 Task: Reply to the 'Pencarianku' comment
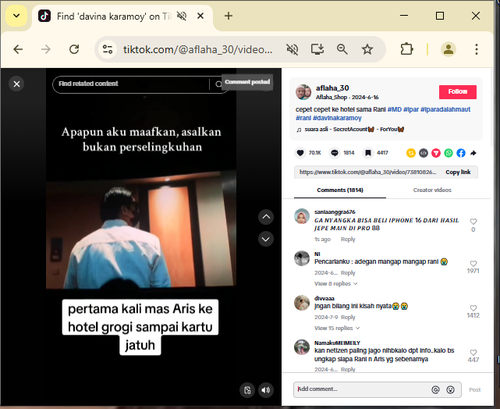point(348,273)
